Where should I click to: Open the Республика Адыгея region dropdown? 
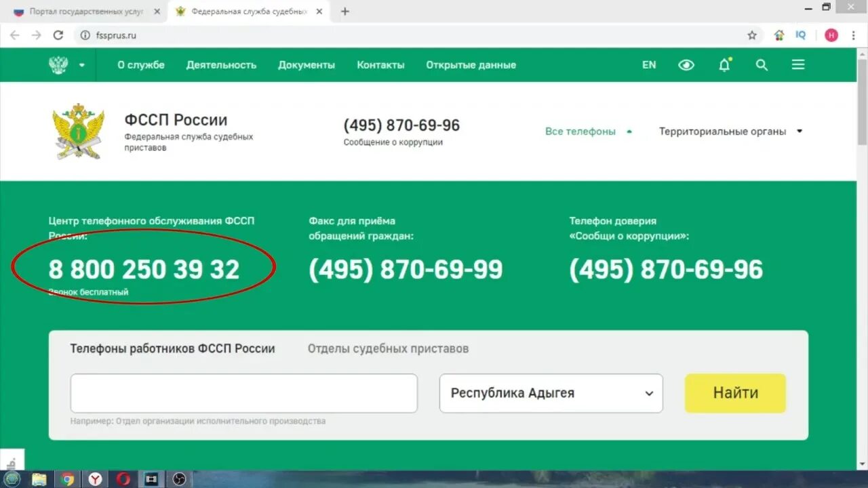coord(551,393)
